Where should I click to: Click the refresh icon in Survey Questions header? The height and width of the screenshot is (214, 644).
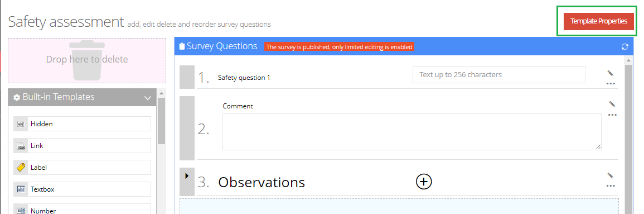click(x=624, y=47)
